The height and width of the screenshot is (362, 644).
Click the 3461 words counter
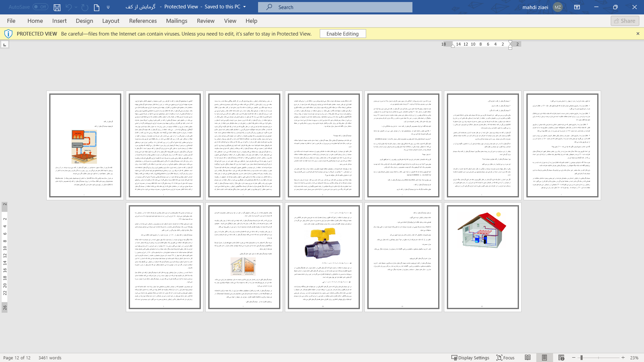tap(50, 358)
